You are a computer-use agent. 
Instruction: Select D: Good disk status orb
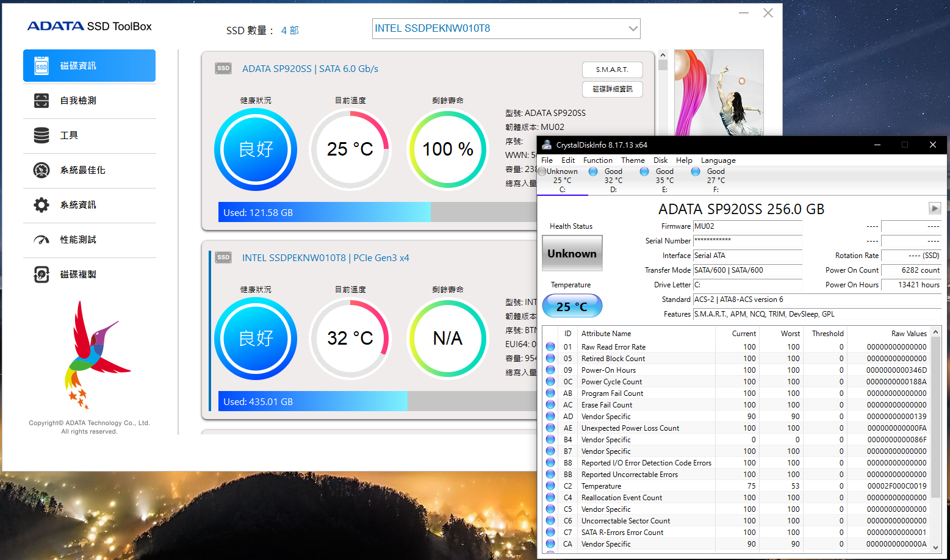(x=593, y=172)
